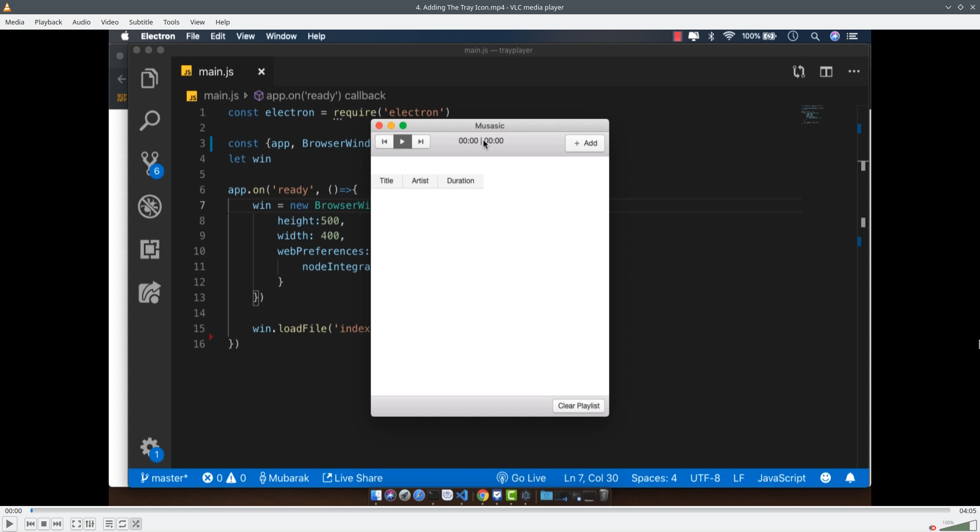The width and height of the screenshot is (980, 532).
Task: Close the main.js tab
Action: tap(261, 72)
